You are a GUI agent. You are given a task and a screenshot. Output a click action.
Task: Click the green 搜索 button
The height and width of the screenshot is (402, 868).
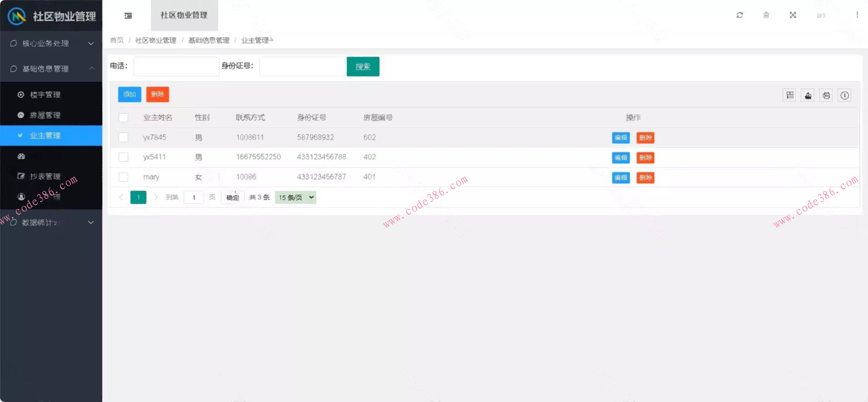click(x=363, y=67)
